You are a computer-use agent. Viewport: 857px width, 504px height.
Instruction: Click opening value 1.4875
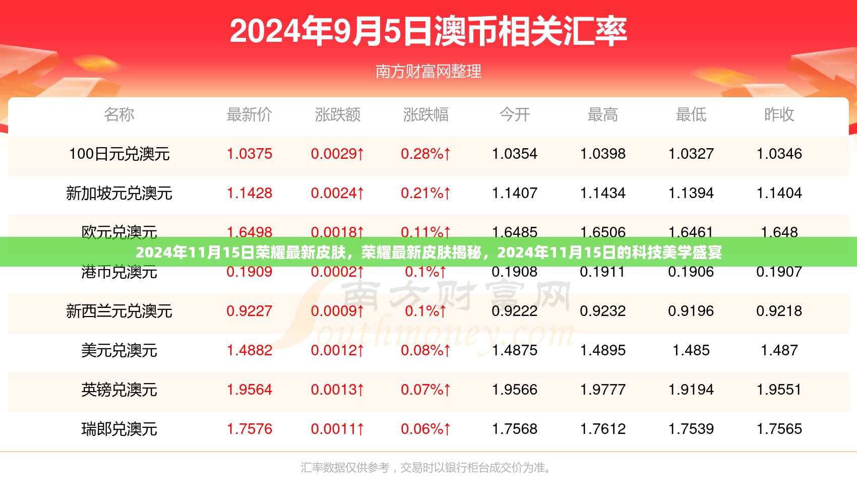(515, 350)
